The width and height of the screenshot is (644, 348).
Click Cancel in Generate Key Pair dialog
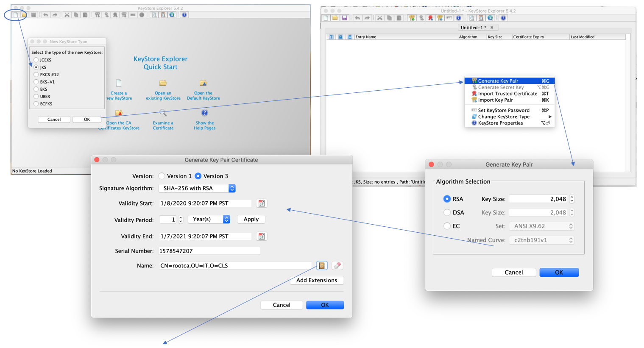coord(513,272)
